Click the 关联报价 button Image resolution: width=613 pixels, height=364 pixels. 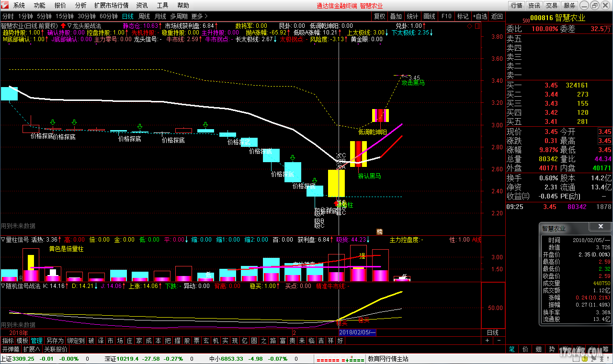[56, 349]
